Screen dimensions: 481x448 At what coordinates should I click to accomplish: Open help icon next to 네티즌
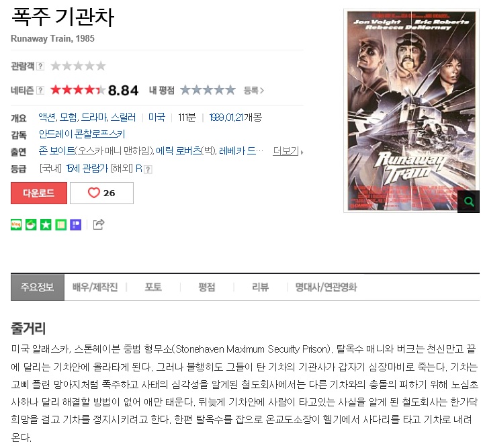pyautogui.click(x=40, y=91)
